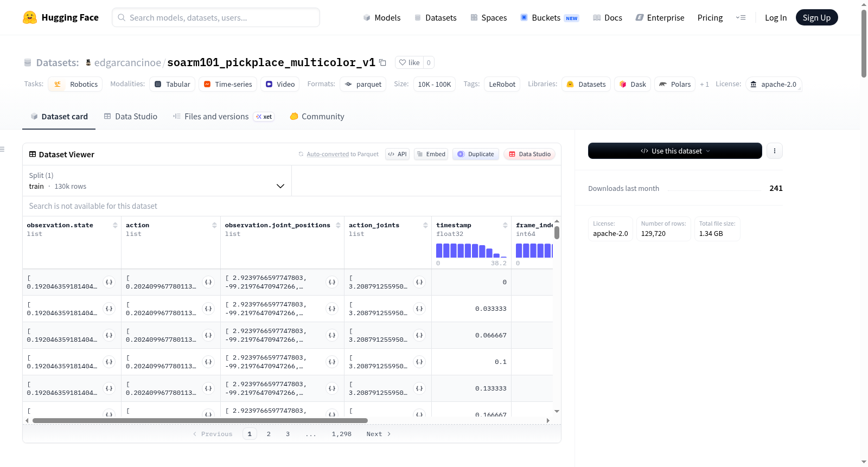Expand first row action cell
Viewport: 868px width, 467px height.
208,282
